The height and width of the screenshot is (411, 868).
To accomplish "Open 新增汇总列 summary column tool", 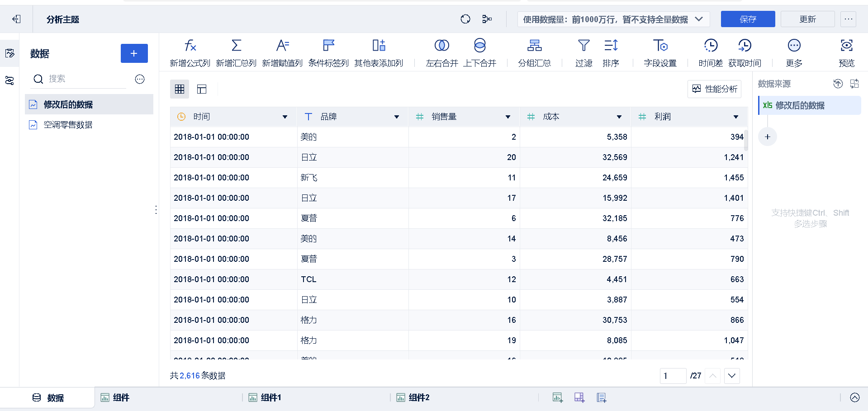I will click(x=236, y=53).
